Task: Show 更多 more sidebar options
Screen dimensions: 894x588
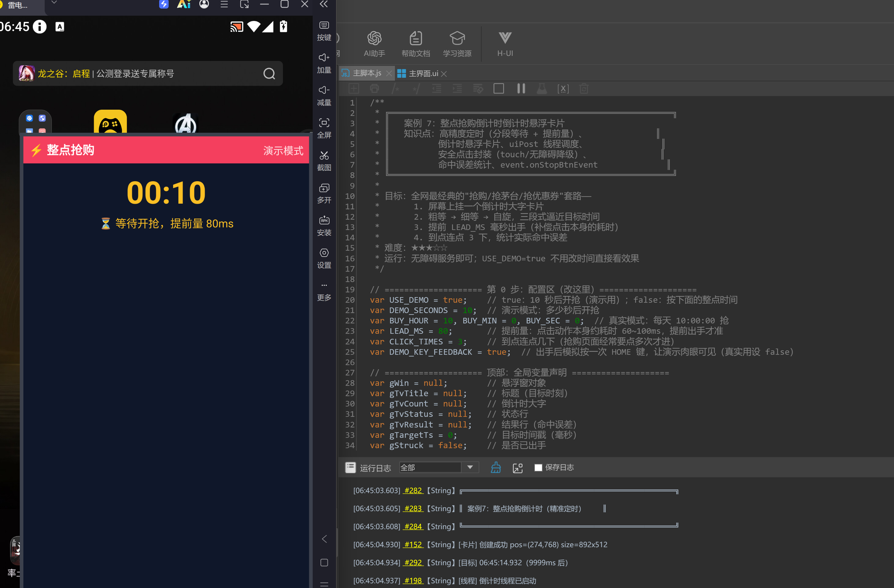Action: (324, 292)
